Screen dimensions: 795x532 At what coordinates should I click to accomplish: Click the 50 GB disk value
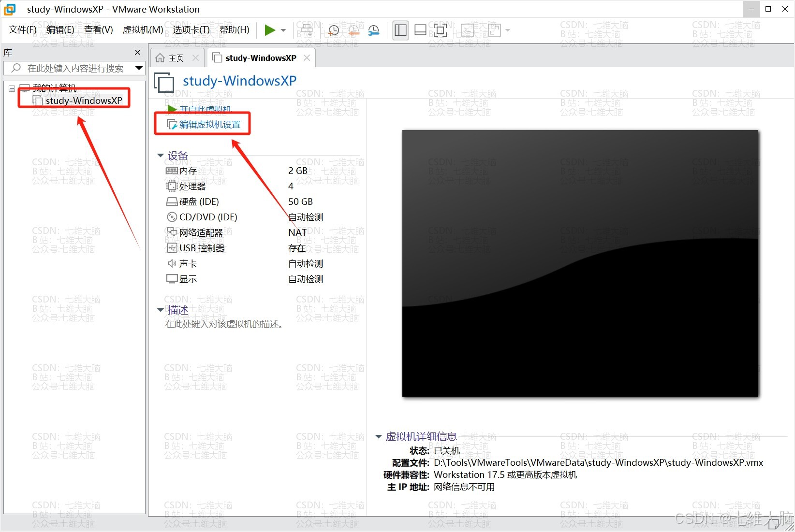coord(301,201)
